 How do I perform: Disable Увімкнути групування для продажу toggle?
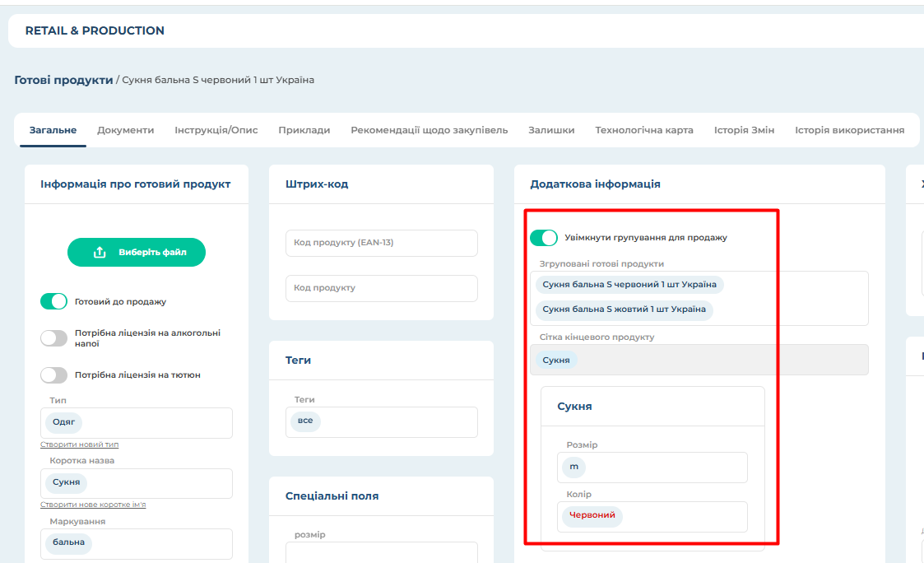pyautogui.click(x=544, y=238)
